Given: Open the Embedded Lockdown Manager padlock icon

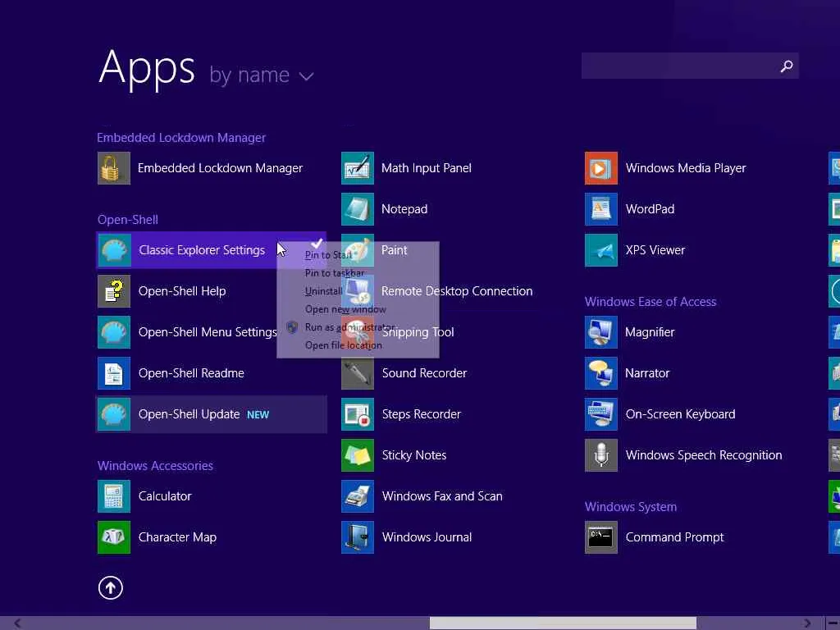Looking at the screenshot, I should [x=113, y=168].
